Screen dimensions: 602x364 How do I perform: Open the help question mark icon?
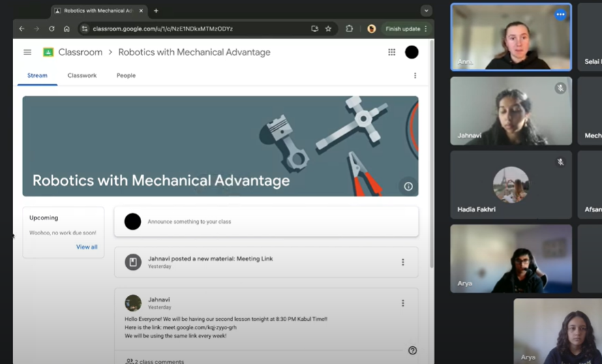[412, 350]
